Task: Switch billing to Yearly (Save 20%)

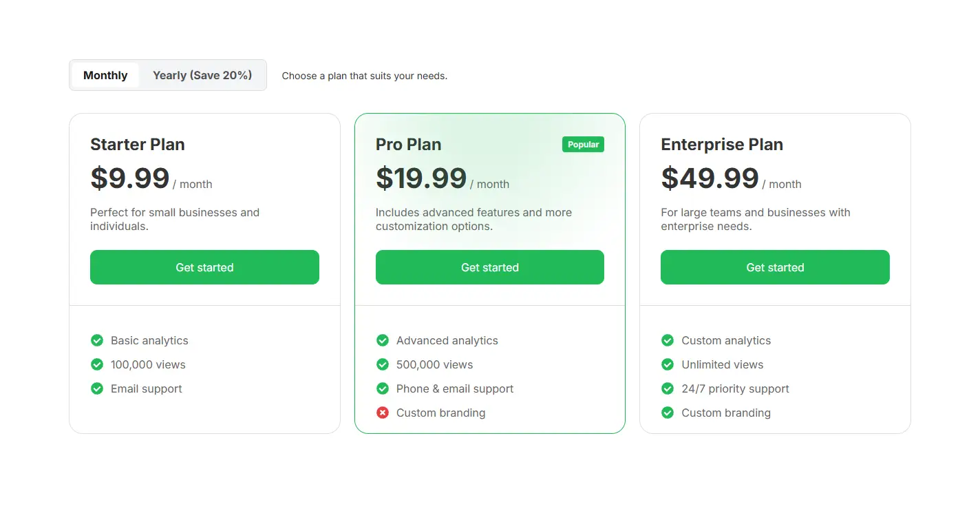Action: tap(202, 75)
